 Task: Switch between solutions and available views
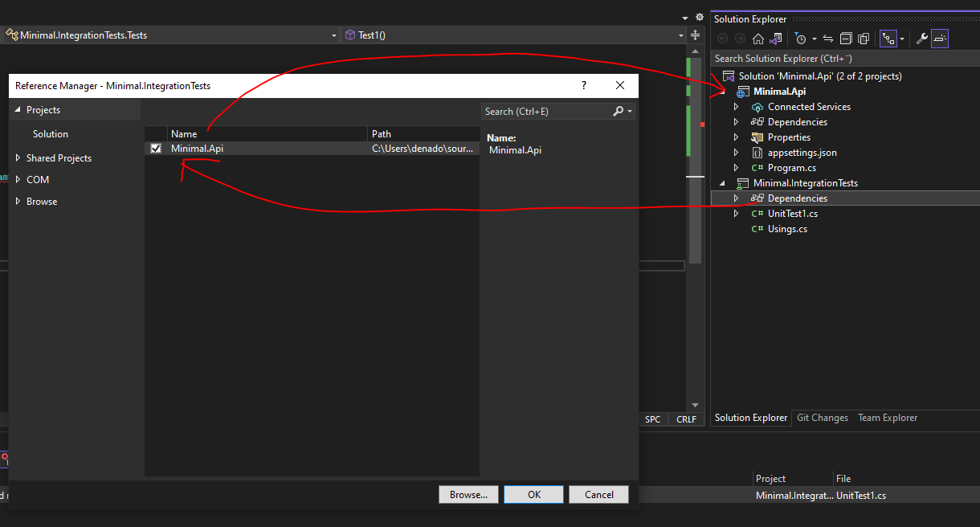click(775, 39)
